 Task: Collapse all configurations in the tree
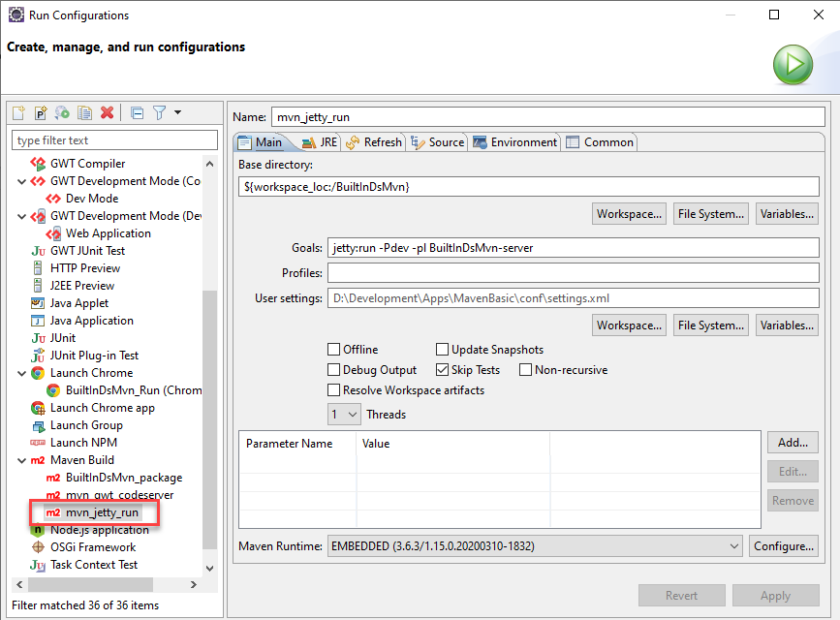click(137, 113)
